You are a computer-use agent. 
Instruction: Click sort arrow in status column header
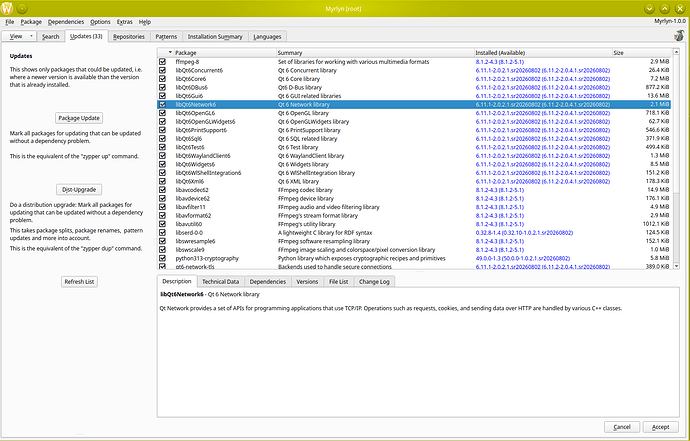click(170, 52)
